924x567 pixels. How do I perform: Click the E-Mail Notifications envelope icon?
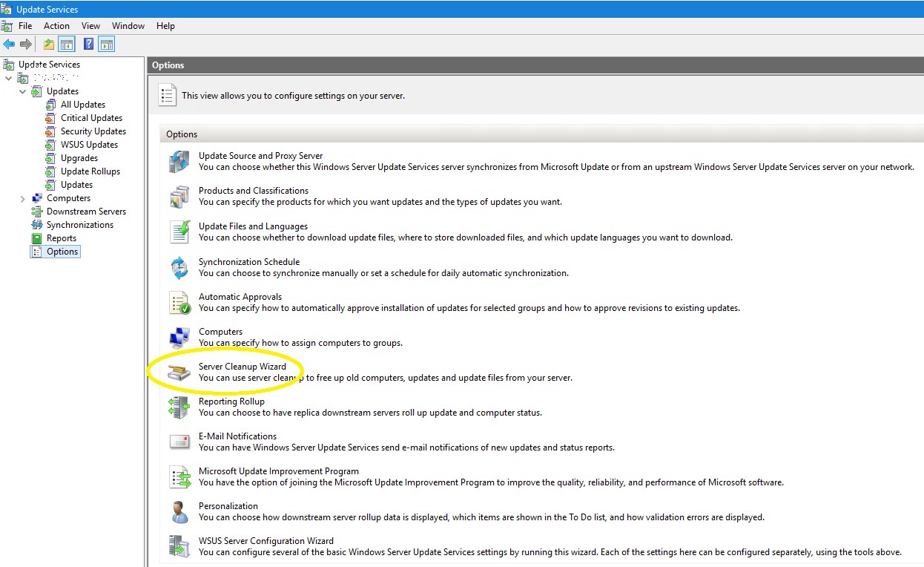[x=179, y=442]
